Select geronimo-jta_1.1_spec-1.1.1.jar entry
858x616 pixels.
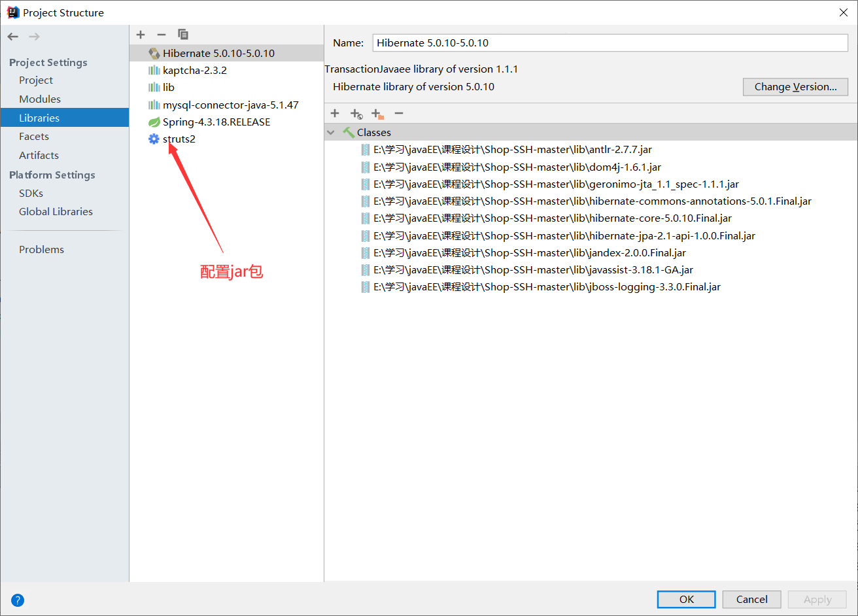pos(557,184)
